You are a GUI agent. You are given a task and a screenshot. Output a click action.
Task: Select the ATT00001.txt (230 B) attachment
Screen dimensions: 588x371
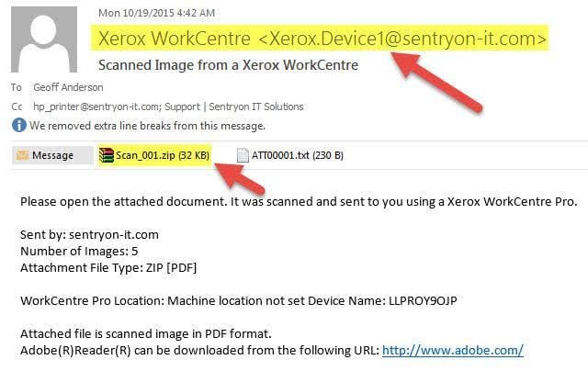click(x=290, y=155)
